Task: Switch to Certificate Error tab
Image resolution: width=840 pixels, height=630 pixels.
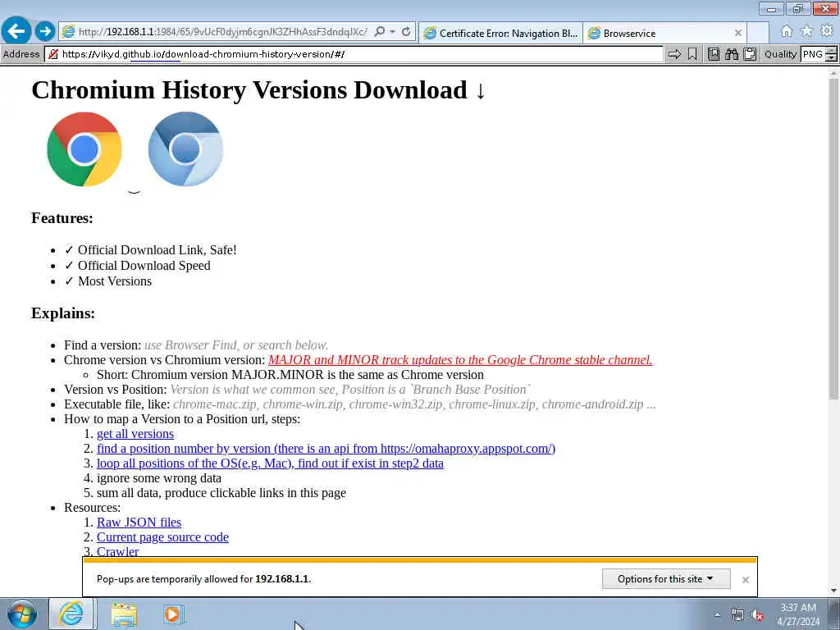Action: 500,33
